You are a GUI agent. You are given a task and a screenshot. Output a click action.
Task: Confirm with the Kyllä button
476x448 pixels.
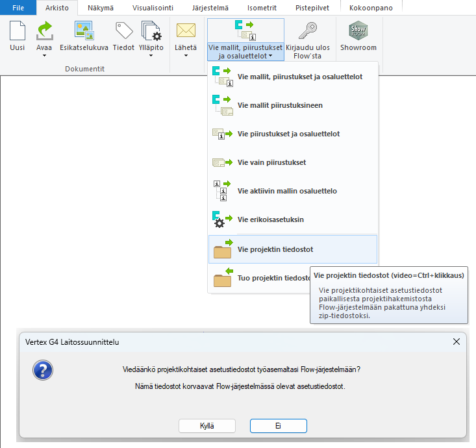[x=207, y=426]
